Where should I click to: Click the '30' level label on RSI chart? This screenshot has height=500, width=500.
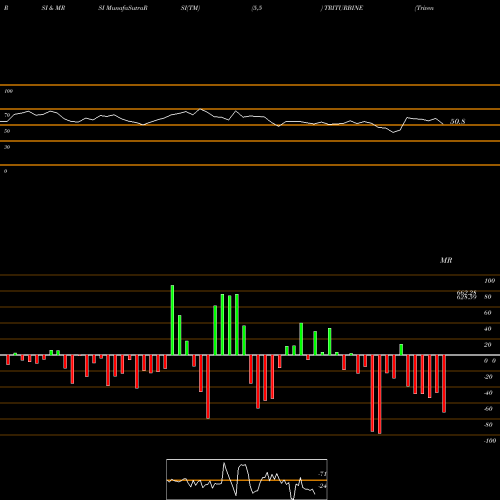[x=7, y=147]
